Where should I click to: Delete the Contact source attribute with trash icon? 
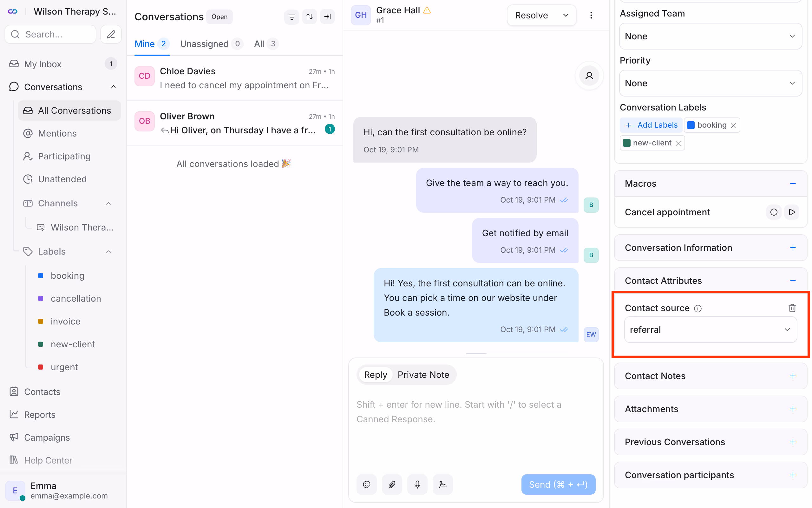(792, 308)
